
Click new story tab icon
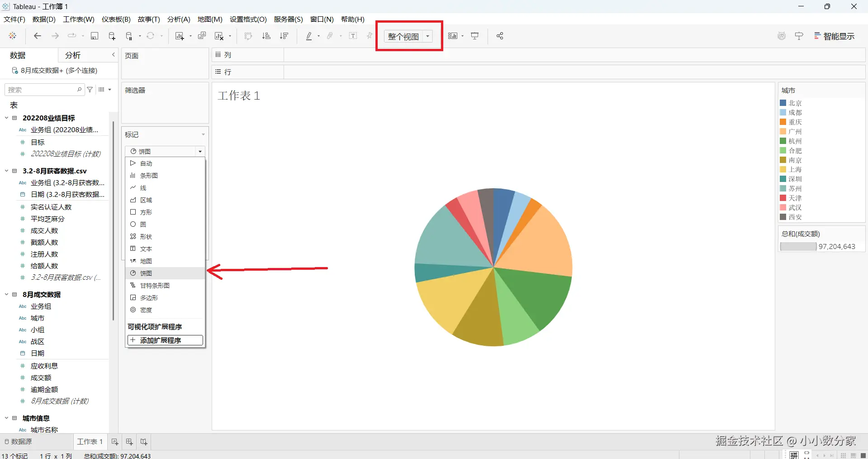tap(144, 441)
